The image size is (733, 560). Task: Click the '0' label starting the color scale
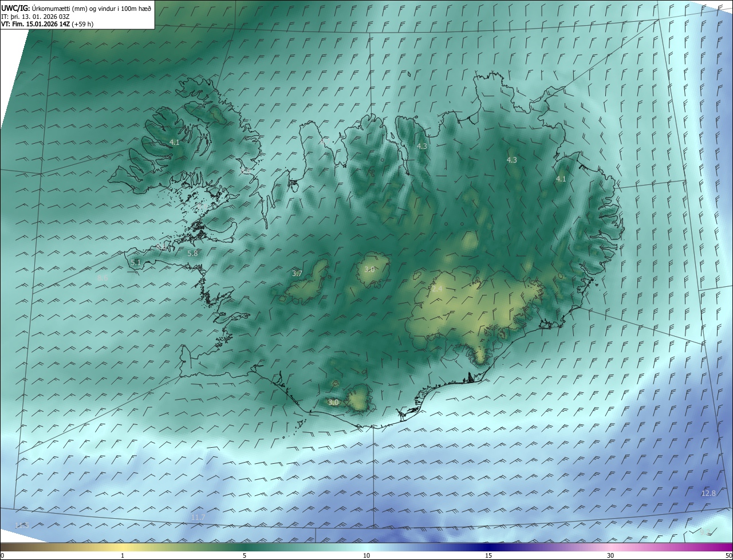(x=2, y=556)
